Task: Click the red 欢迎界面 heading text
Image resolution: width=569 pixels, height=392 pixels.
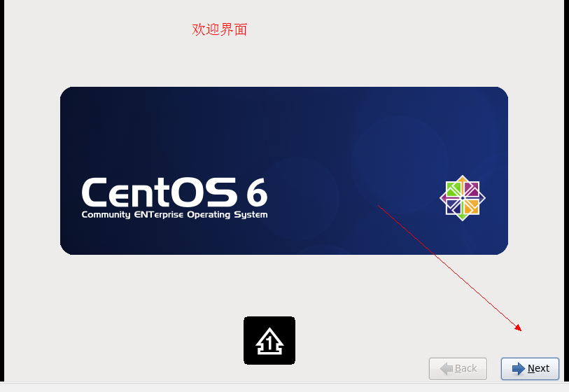Action: (220, 29)
